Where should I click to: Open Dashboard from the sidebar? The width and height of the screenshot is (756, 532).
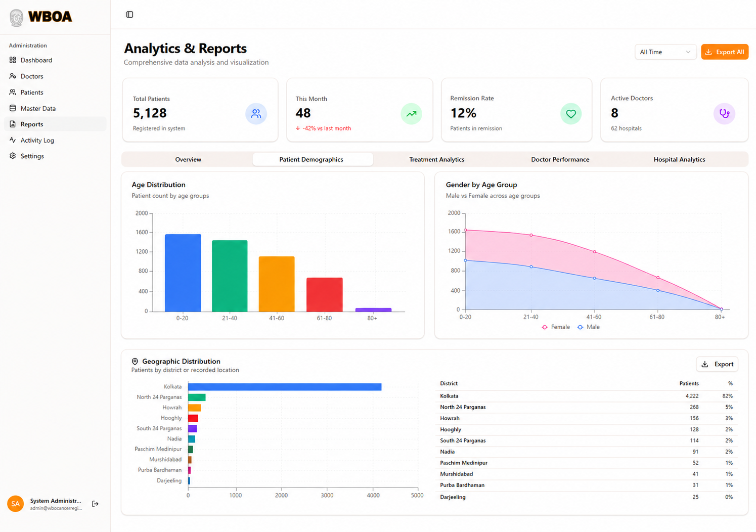click(56, 60)
